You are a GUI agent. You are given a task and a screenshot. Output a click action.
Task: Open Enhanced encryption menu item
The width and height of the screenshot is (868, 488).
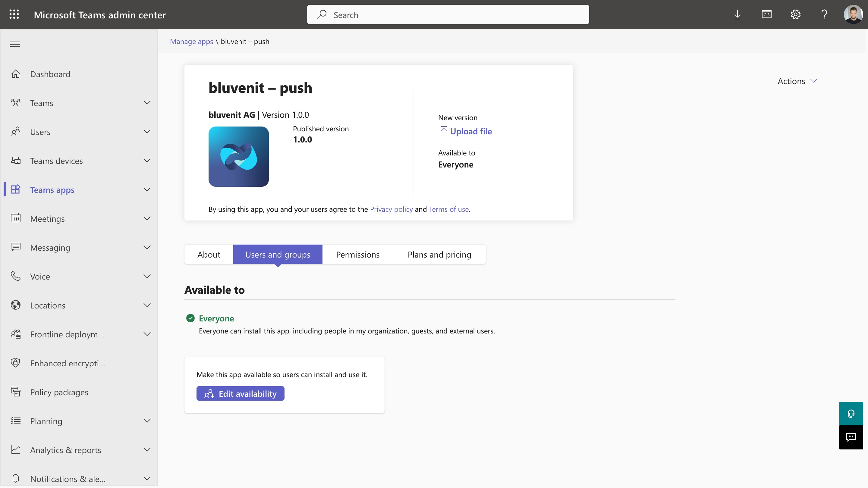point(68,363)
